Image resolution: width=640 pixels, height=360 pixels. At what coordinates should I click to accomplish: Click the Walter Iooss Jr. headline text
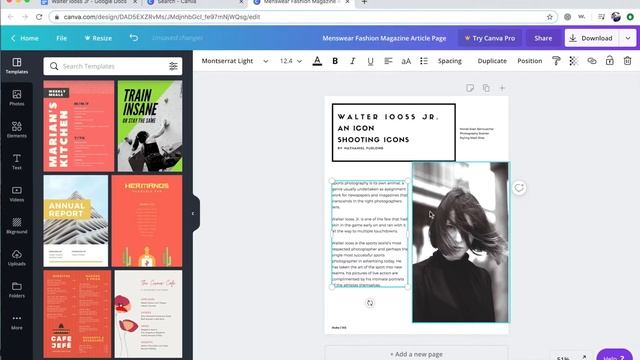[388, 117]
